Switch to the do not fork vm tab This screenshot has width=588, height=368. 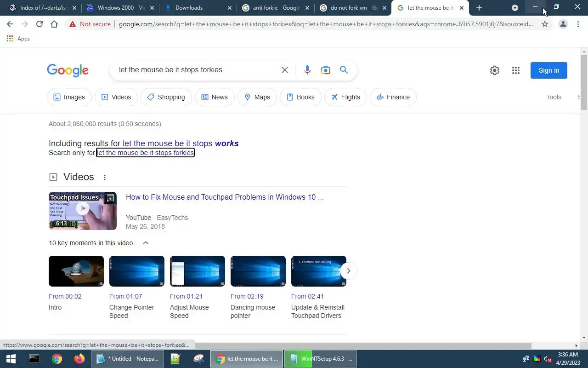coord(353,8)
